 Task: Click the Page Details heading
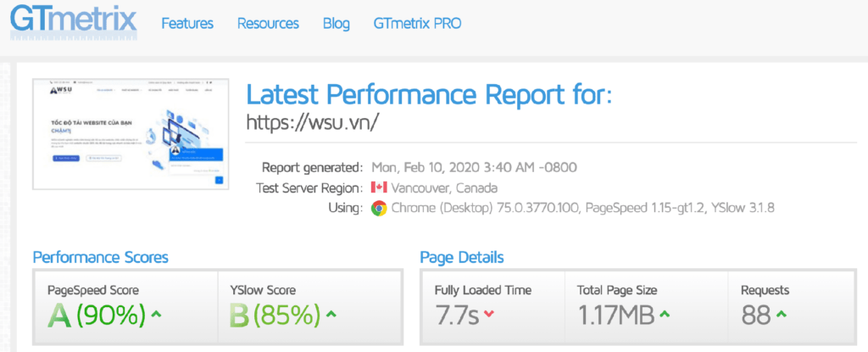(462, 257)
